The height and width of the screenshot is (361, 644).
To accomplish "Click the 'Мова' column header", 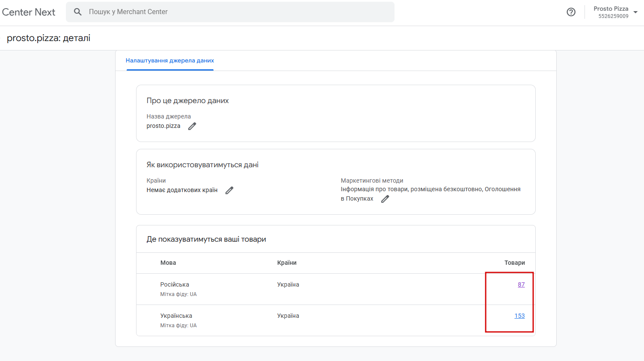I will click(168, 263).
